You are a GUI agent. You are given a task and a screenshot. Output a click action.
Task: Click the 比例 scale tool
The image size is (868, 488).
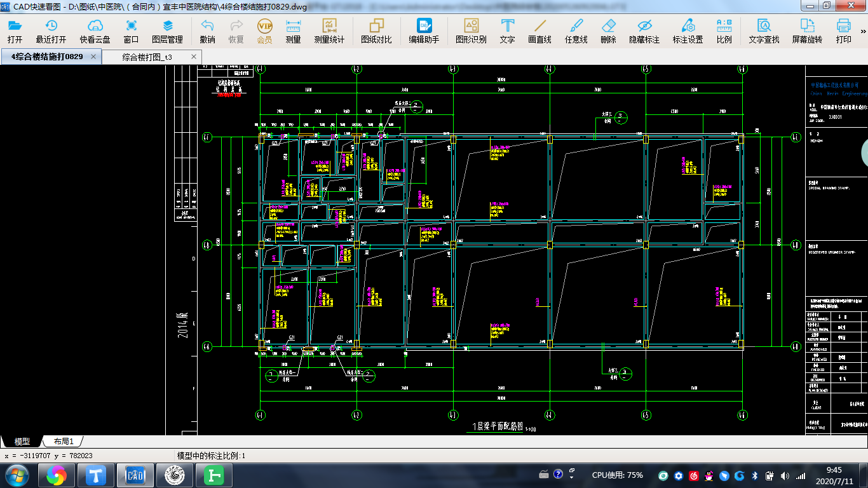[724, 30]
